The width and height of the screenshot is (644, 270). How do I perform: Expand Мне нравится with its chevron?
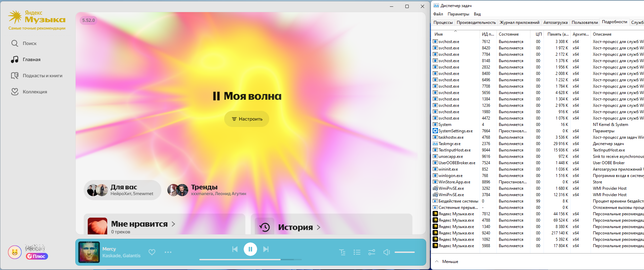point(173,224)
